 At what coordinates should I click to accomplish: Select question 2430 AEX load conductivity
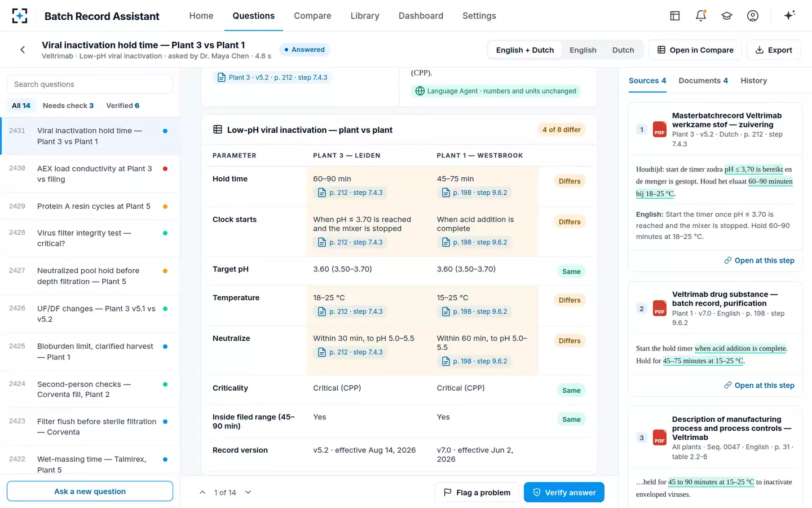click(90, 174)
